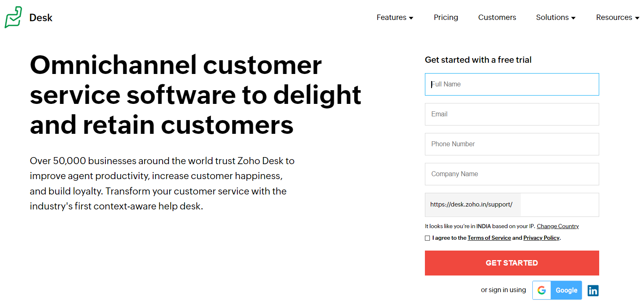644x305 pixels.
Task: Expand the Features dropdown menu
Action: tap(395, 17)
